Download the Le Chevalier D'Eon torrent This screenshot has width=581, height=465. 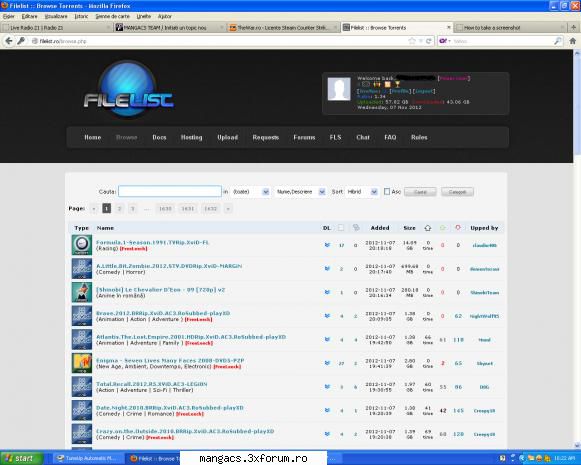[x=327, y=292]
